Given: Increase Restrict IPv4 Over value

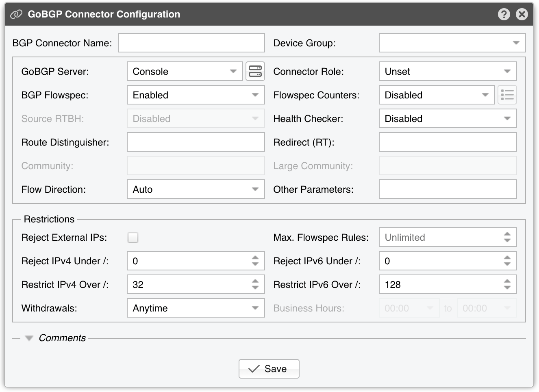Looking at the screenshot, I should point(255,281).
